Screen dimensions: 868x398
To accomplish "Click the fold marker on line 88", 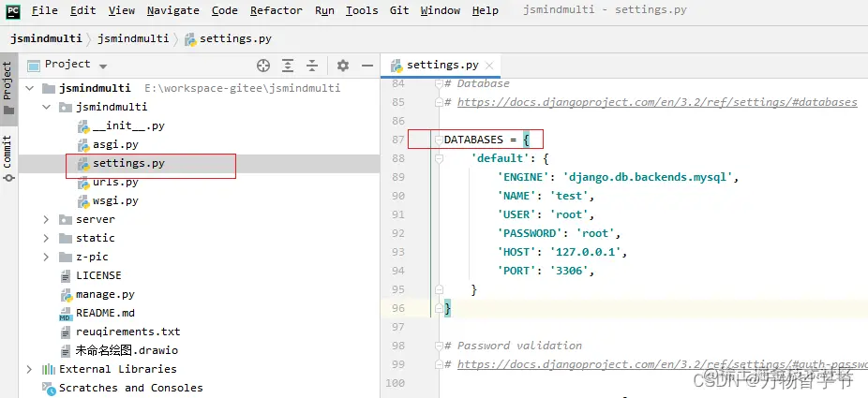I will point(439,158).
